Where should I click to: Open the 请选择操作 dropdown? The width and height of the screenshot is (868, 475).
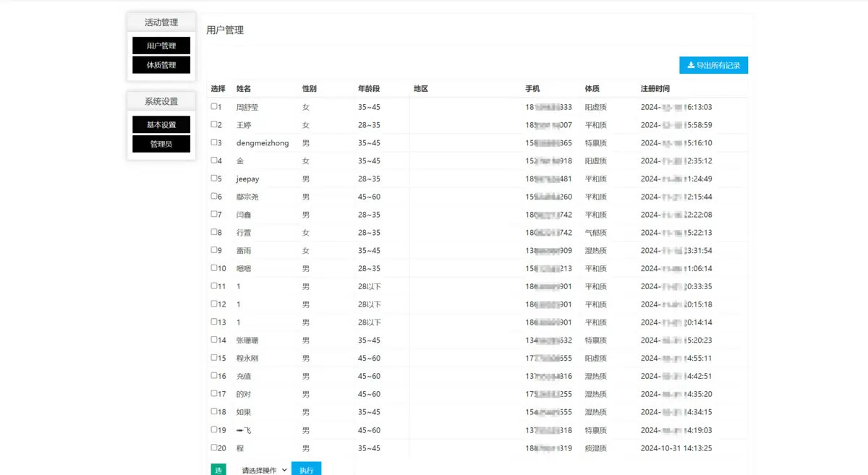[x=265, y=470]
